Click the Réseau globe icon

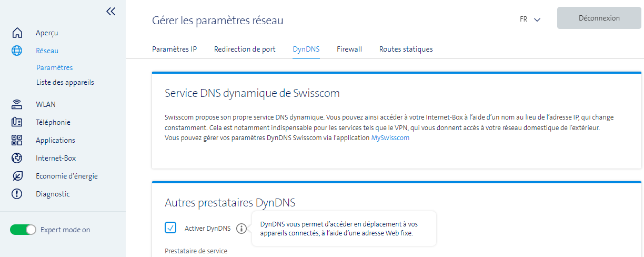17,51
